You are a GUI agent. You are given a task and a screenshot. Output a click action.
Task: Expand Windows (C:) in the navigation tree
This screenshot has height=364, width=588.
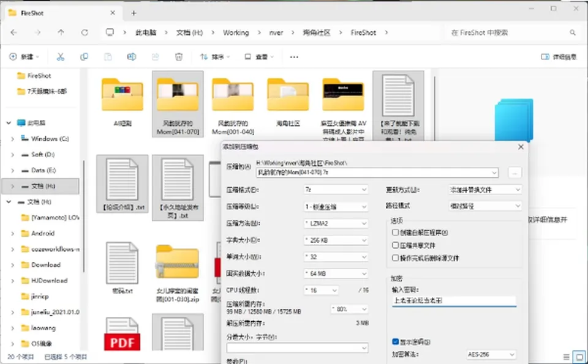pos(12,139)
